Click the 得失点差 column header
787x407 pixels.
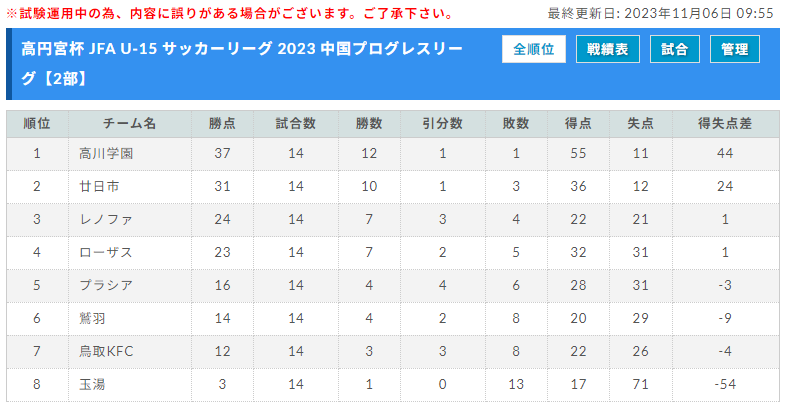coord(725,123)
